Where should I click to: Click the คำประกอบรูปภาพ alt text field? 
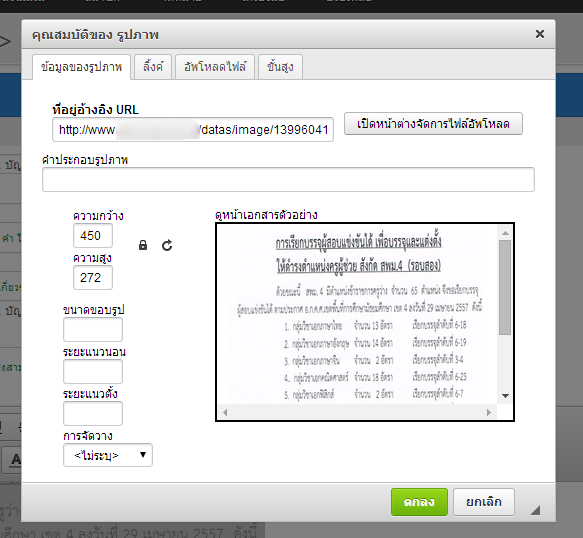(x=288, y=180)
